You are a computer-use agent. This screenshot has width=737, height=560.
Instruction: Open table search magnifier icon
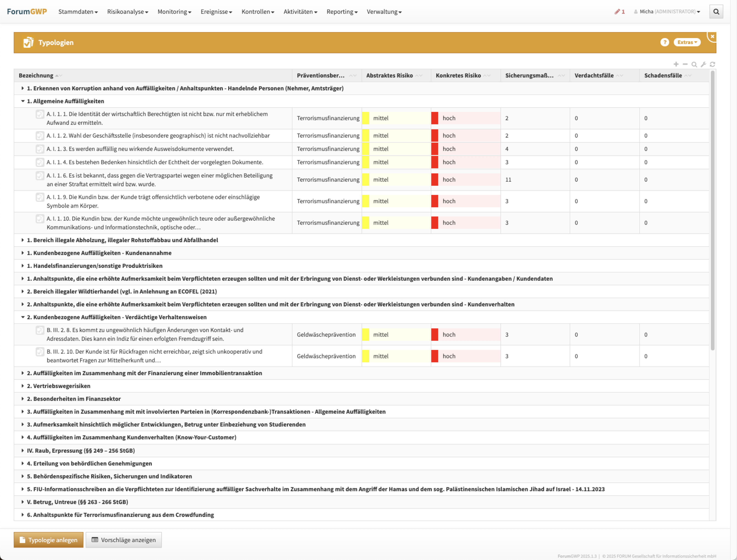tap(694, 64)
